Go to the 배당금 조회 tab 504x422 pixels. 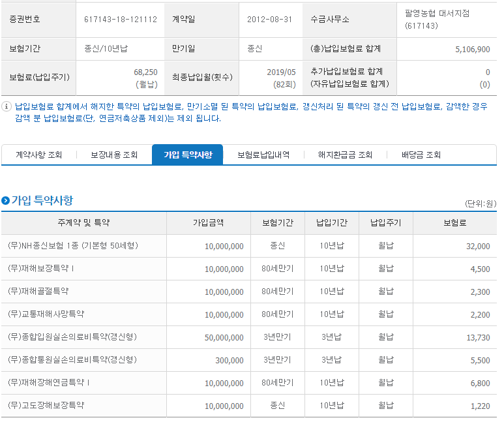(x=421, y=155)
